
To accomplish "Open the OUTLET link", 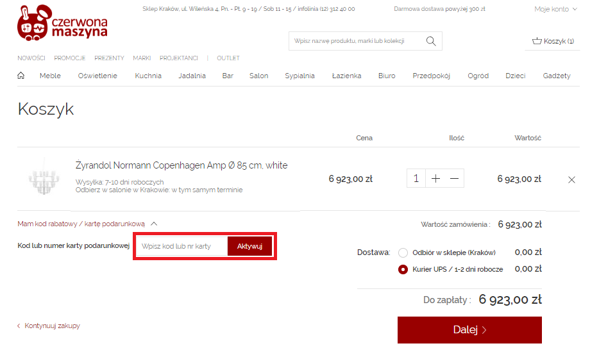I will click(228, 58).
